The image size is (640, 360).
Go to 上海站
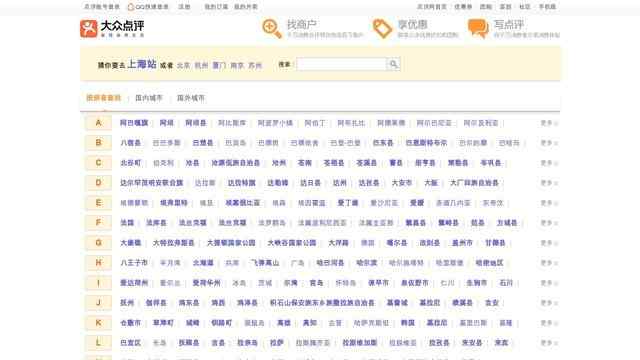(142, 64)
